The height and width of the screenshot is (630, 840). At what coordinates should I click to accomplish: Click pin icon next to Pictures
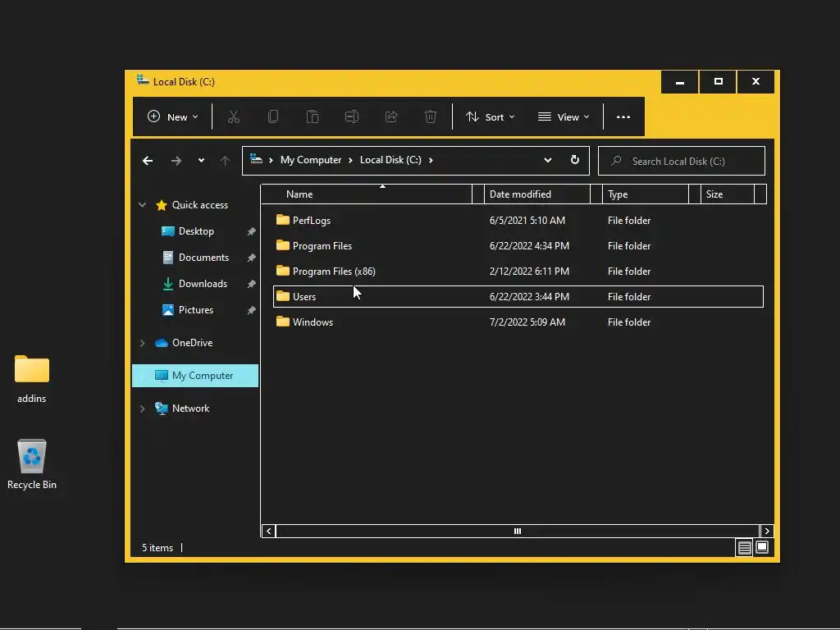pos(251,310)
